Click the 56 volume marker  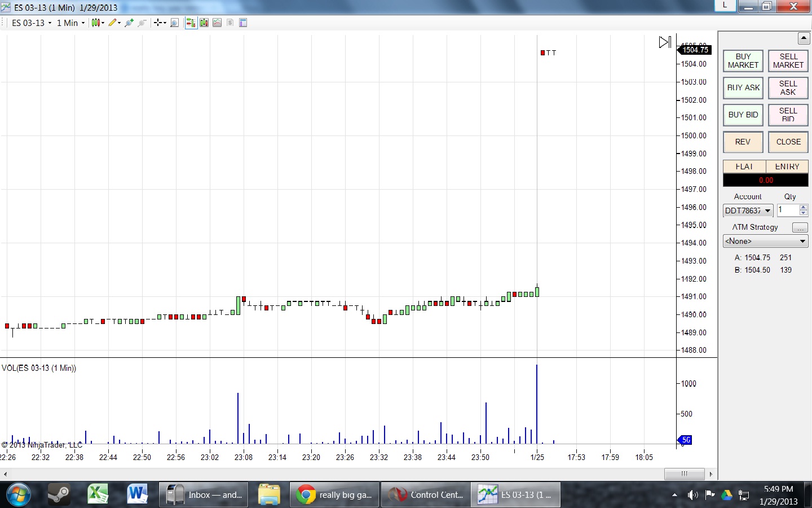pos(685,440)
